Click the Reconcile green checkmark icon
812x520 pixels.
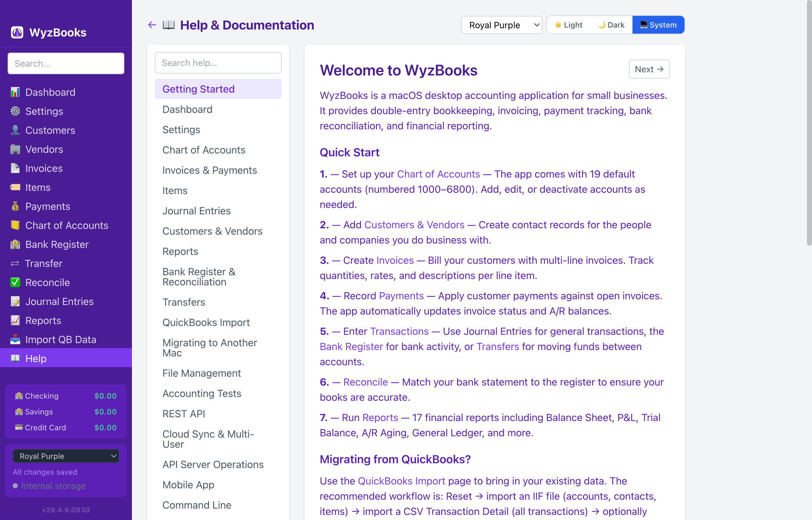pos(15,282)
